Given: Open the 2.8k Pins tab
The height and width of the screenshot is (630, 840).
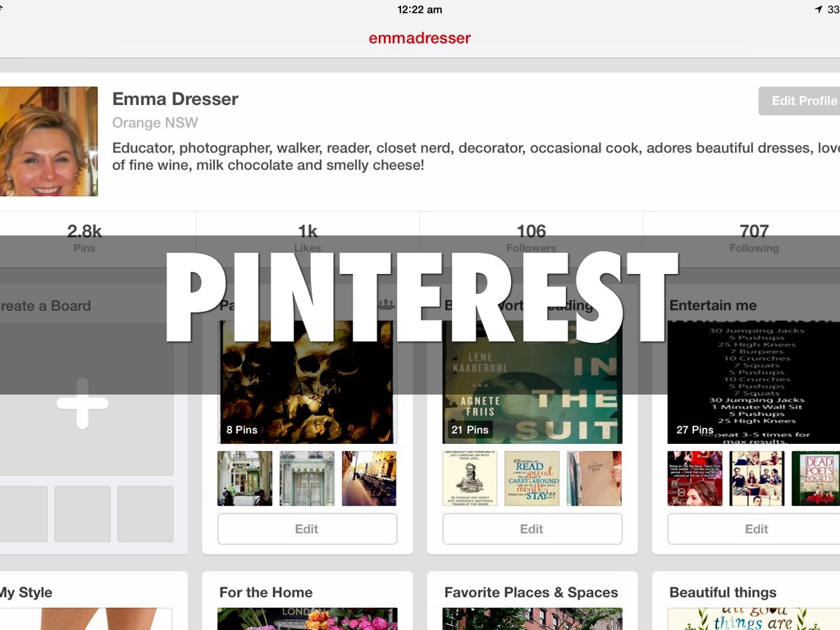Looking at the screenshot, I should [x=84, y=239].
